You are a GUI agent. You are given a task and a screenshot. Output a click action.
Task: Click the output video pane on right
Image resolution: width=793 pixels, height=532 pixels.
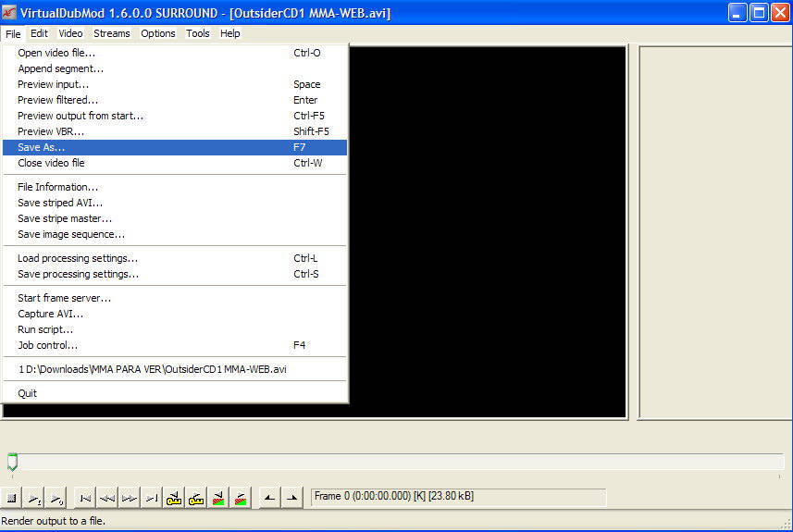715,232
